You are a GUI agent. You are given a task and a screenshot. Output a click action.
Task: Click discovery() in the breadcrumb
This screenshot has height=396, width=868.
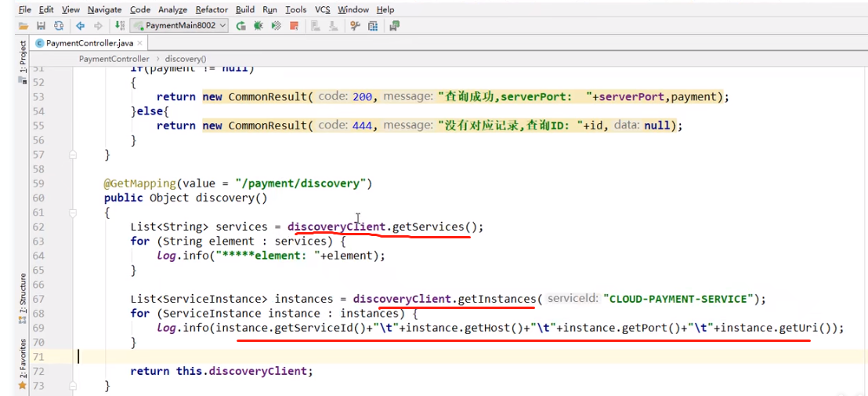186,59
